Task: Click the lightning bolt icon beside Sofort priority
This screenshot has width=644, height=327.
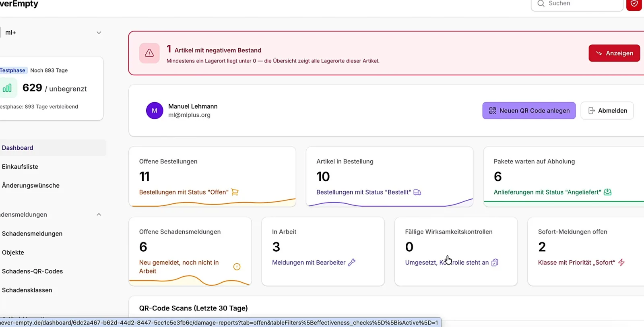Action: [621, 263]
